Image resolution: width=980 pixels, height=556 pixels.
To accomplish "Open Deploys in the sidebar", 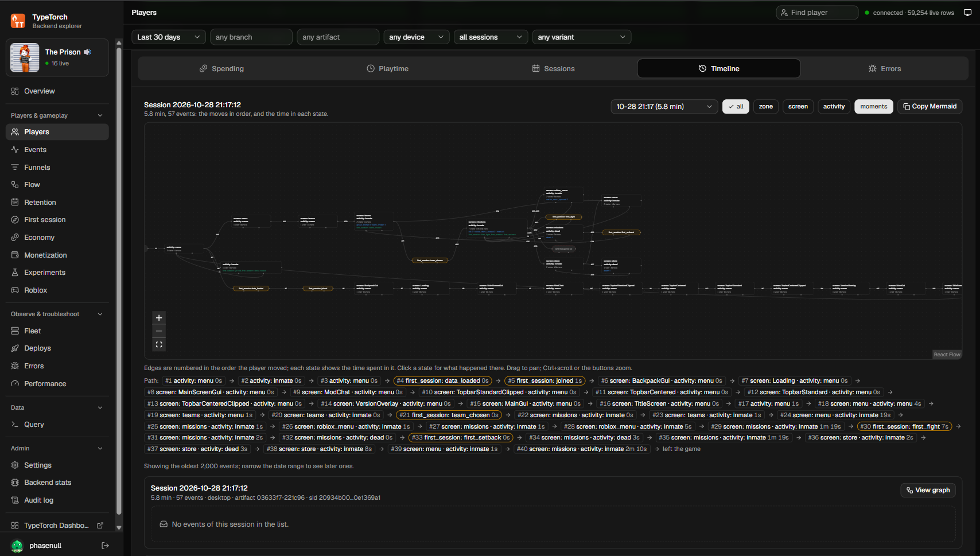I will pos(57,348).
